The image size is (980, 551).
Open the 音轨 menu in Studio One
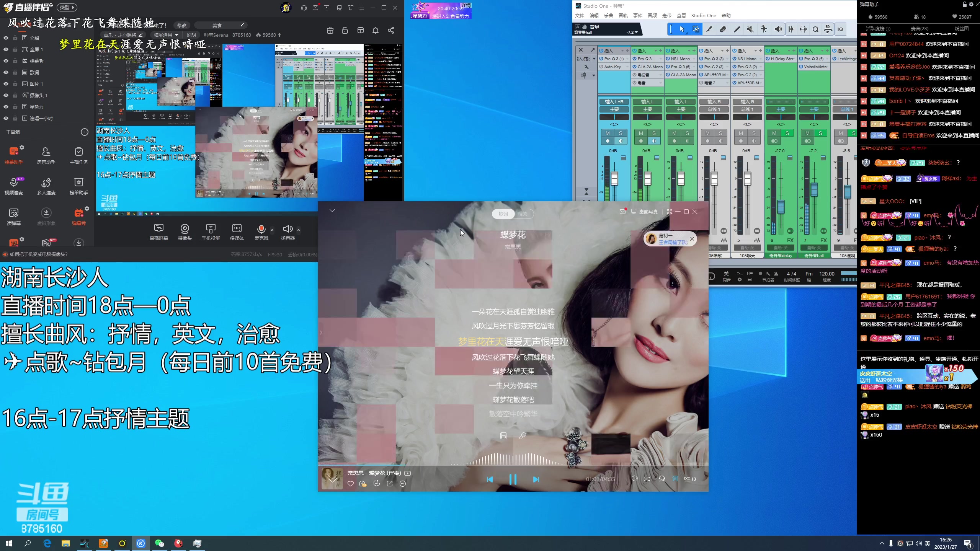[x=623, y=16]
